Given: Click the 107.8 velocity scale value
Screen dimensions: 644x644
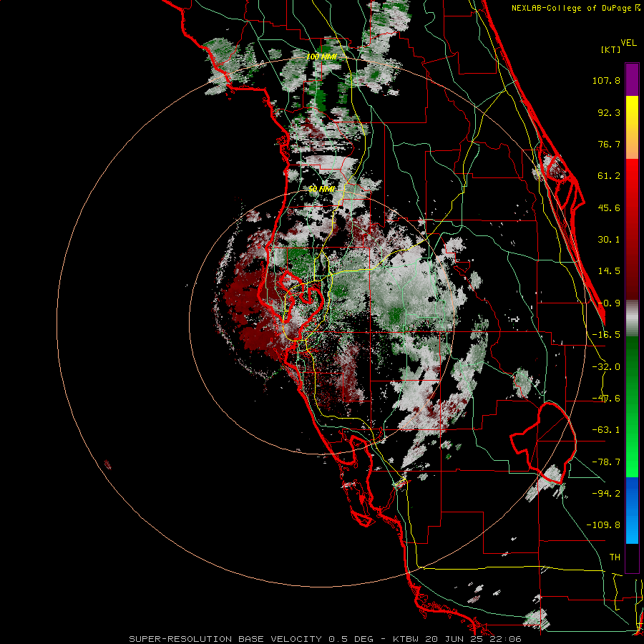Looking at the screenshot, I should click(606, 80).
